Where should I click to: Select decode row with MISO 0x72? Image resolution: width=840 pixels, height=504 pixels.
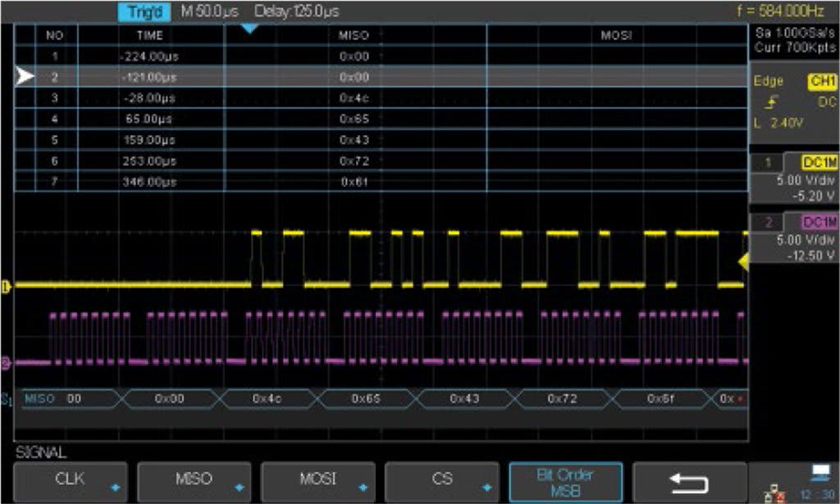tap(381, 161)
